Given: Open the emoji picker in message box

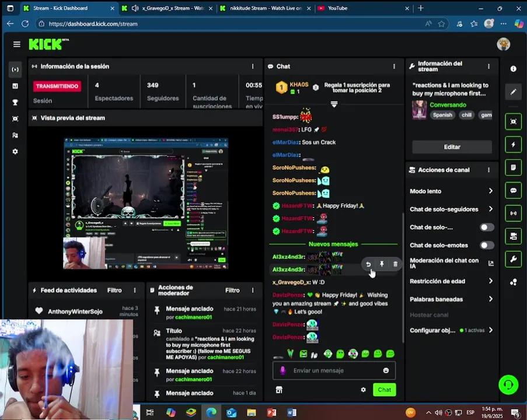Looking at the screenshot, I should 386,370.
